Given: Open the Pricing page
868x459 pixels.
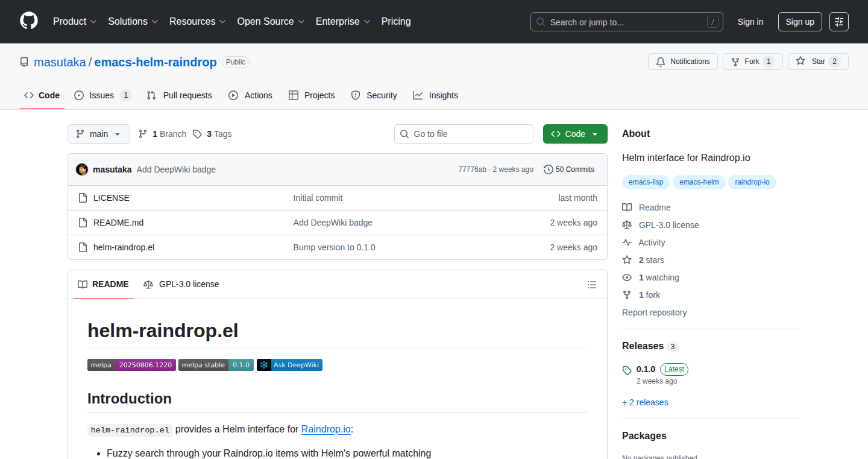Looking at the screenshot, I should [x=396, y=22].
